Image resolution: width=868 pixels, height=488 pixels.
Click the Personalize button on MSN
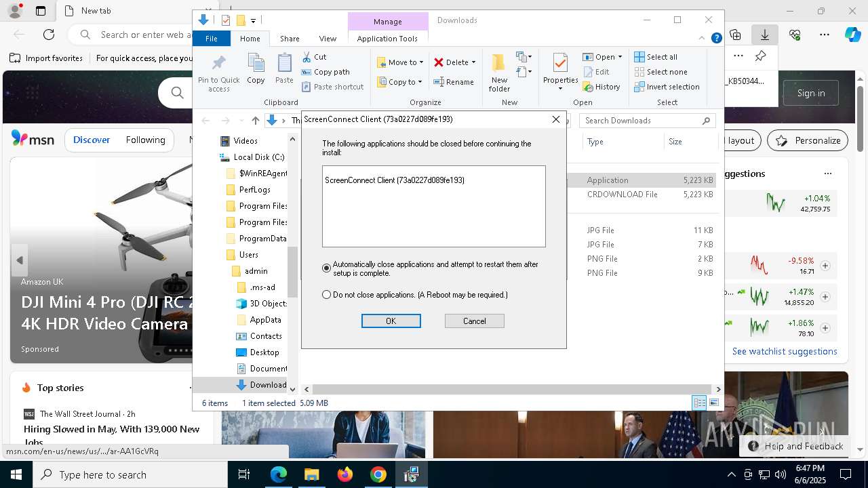tap(808, 140)
